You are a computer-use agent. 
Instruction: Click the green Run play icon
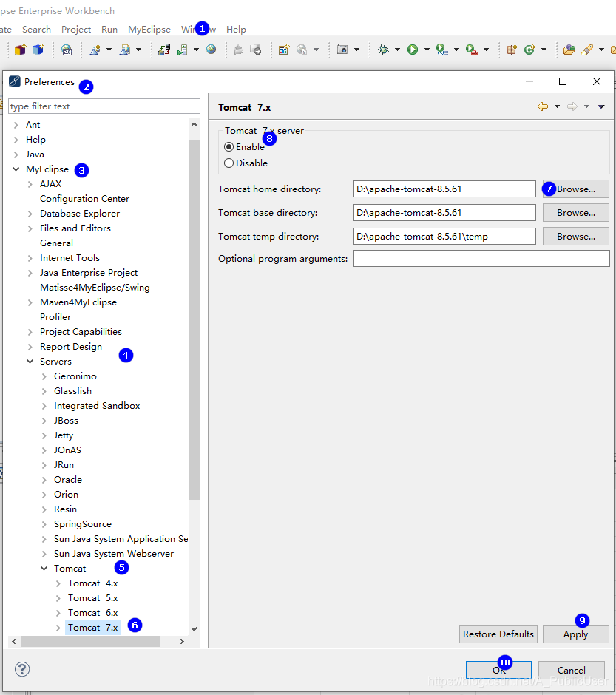click(x=413, y=50)
